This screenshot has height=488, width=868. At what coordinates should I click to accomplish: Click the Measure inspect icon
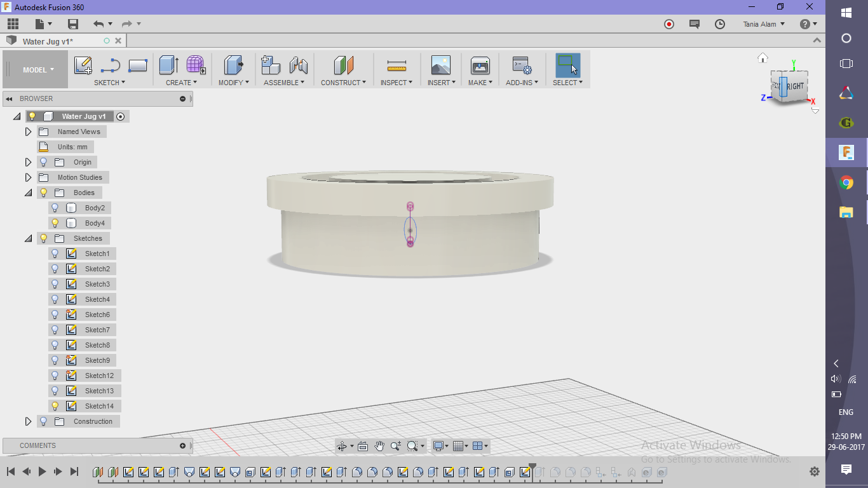397,65
